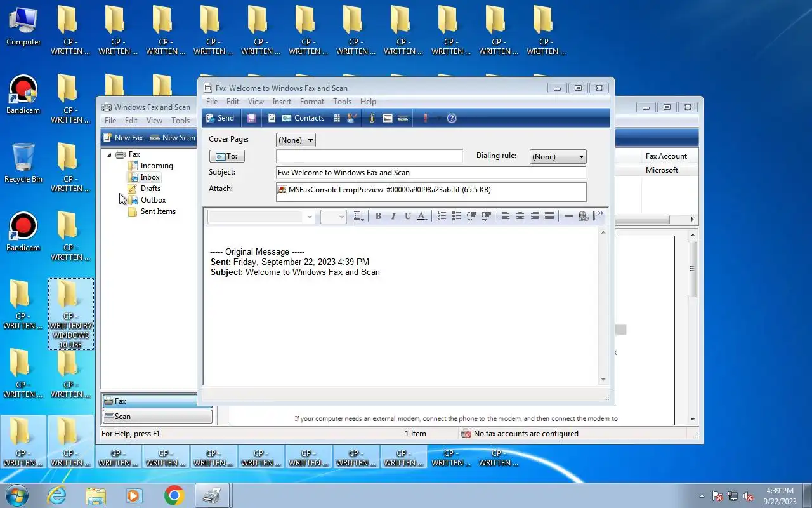Open View menu of Windows Fax and Scan window
This screenshot has width=812, height=508.
point(154,121)
